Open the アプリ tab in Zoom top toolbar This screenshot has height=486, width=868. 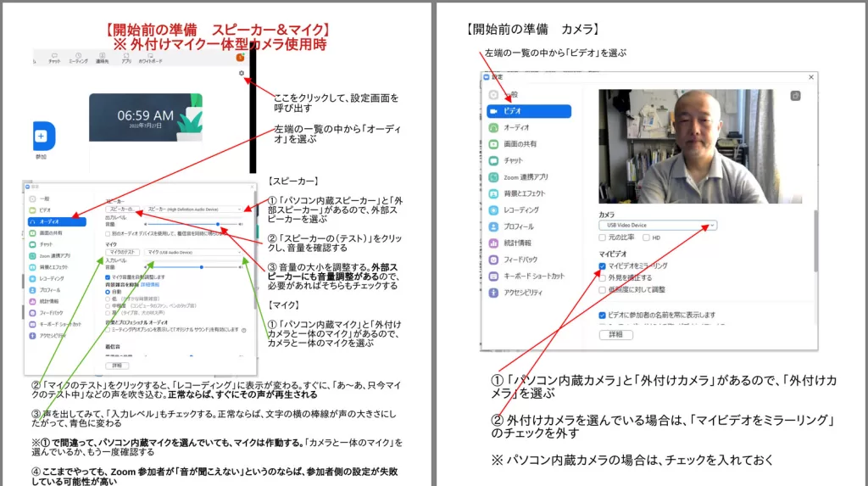click(x=126, y=59)
